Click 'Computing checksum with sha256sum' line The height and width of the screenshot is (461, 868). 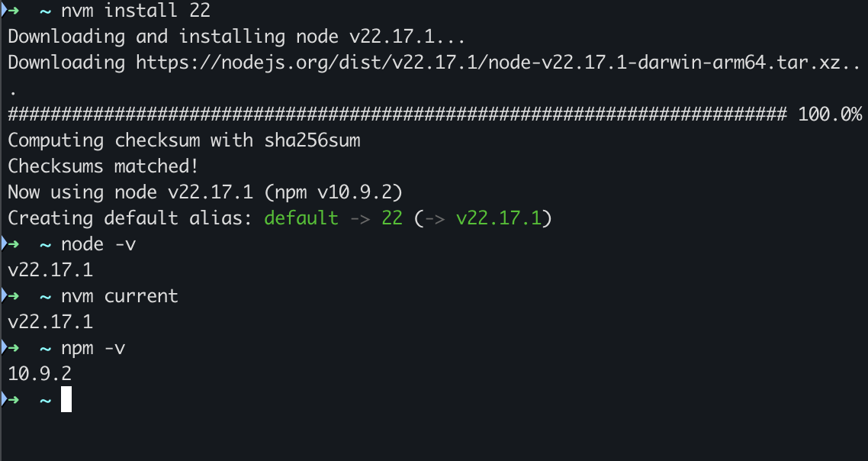185,140
